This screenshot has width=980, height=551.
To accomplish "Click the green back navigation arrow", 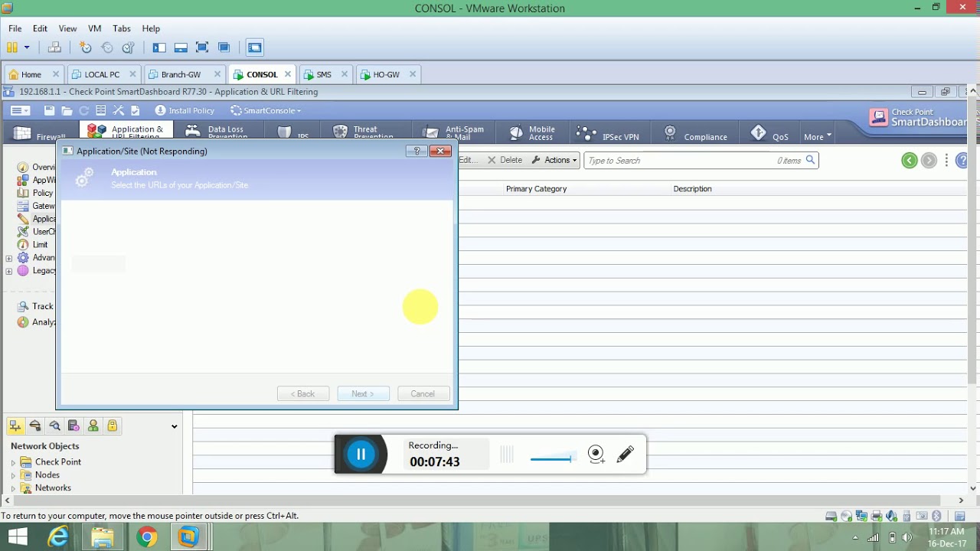I will [909, 160].
